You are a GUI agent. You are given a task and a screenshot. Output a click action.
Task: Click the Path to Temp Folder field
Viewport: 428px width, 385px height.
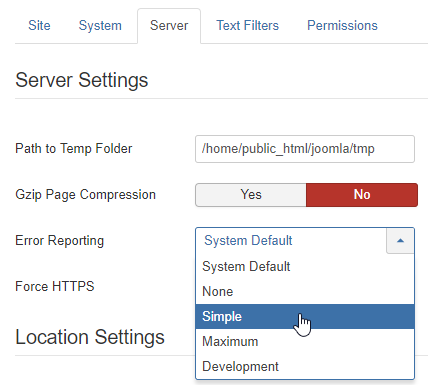pos(305,149)
